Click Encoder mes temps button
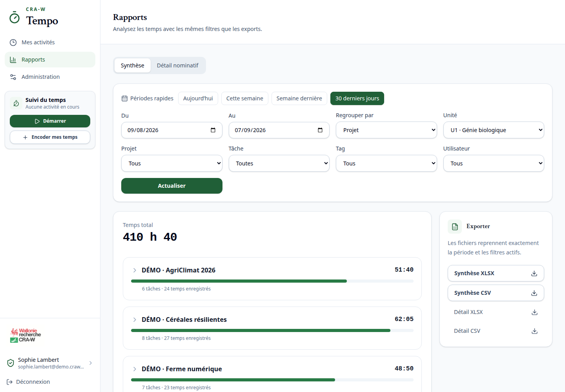Image resolution: width=565 pixels, height=392 pixels. [50, 137]
